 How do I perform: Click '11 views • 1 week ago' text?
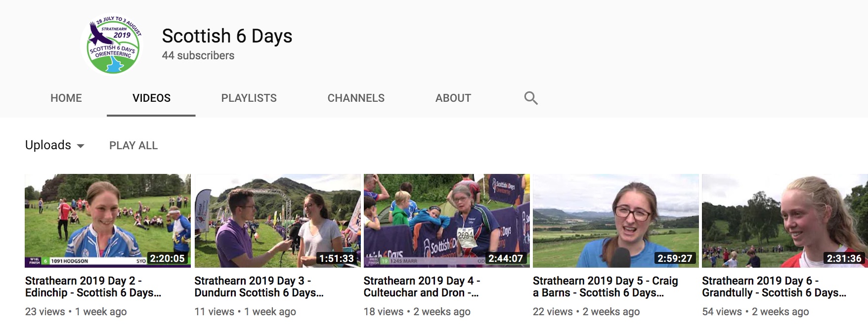click(x=245, y=312)
